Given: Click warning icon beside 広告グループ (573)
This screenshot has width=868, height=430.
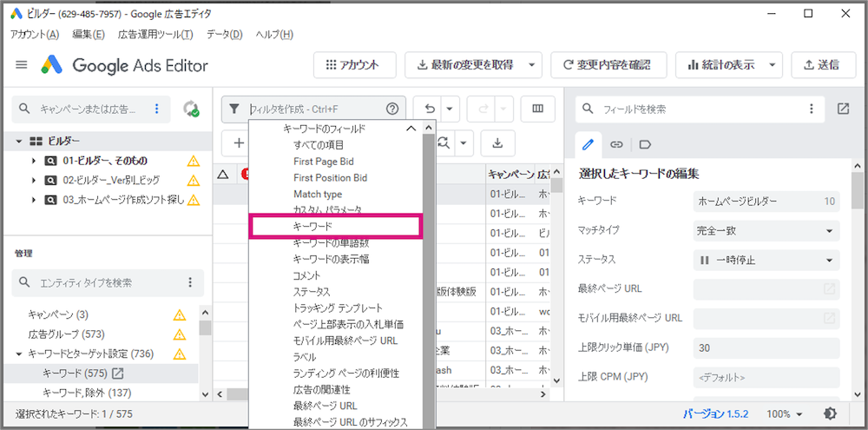Looking at the screenshot, I should click(180, 334).
